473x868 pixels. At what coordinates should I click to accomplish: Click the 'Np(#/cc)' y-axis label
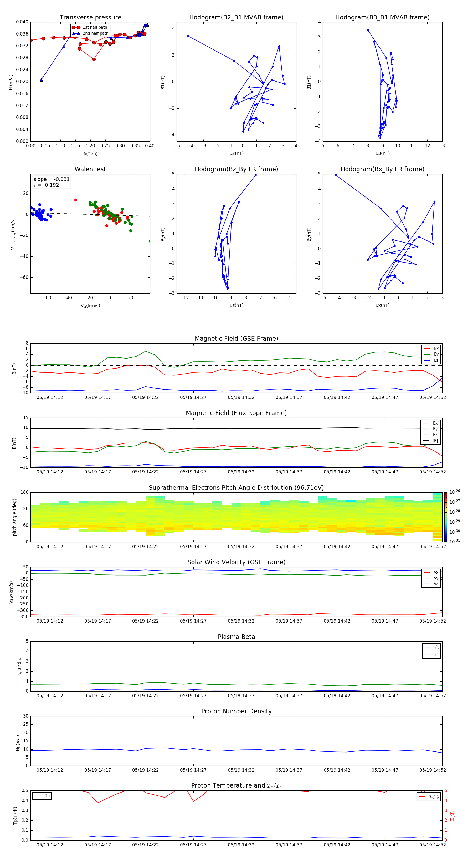pos(18,741)
